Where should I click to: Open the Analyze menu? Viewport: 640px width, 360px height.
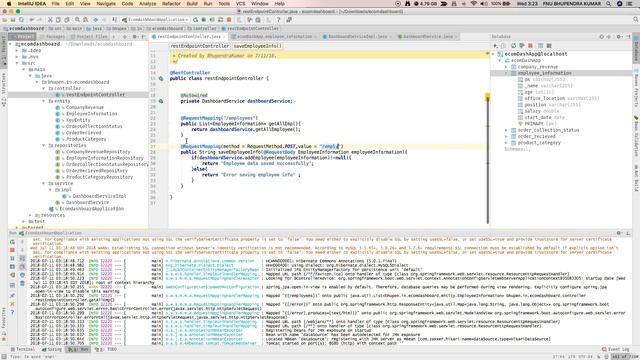(148, 4)
